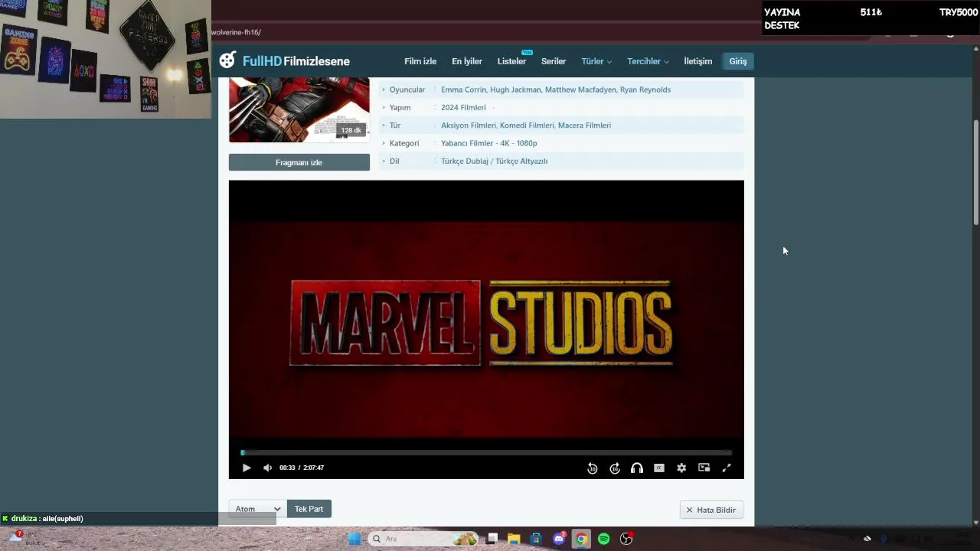This screenshot has height=551, width=980.
Task: Open Spotify from the taskbar
Action: click(603, 539)
